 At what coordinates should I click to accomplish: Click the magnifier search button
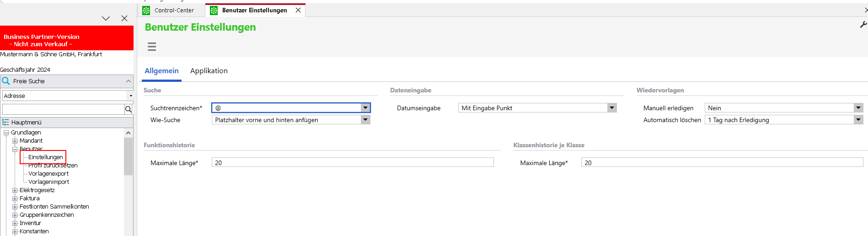click(129, 109)
